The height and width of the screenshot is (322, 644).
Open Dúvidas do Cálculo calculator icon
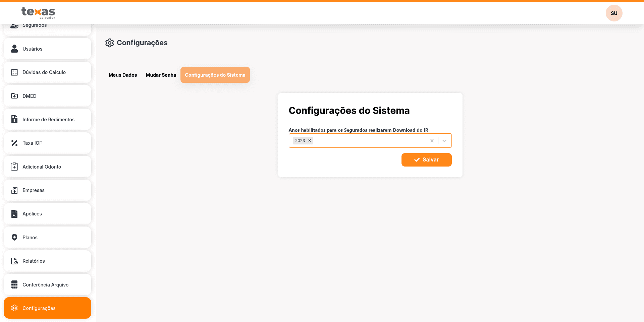[14, 72]
